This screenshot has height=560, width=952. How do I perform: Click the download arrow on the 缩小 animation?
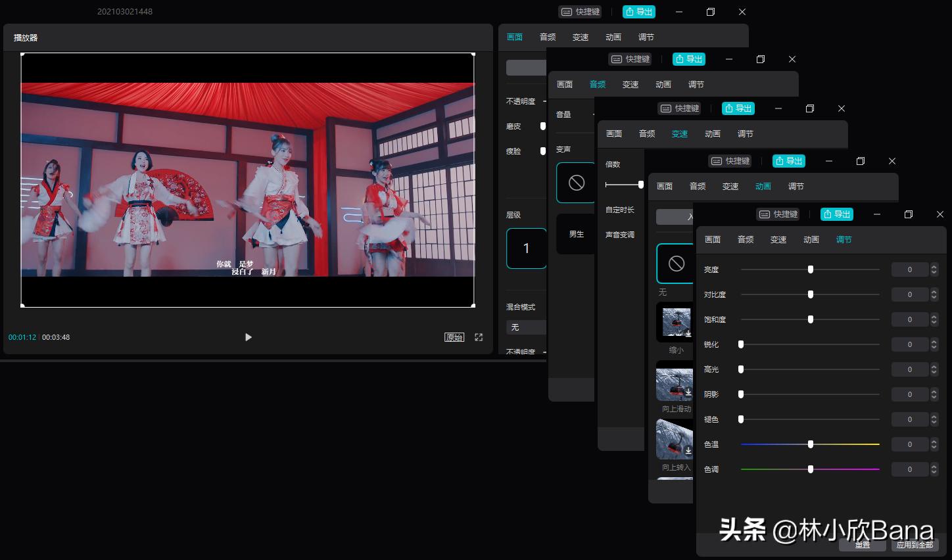point(688,335)
